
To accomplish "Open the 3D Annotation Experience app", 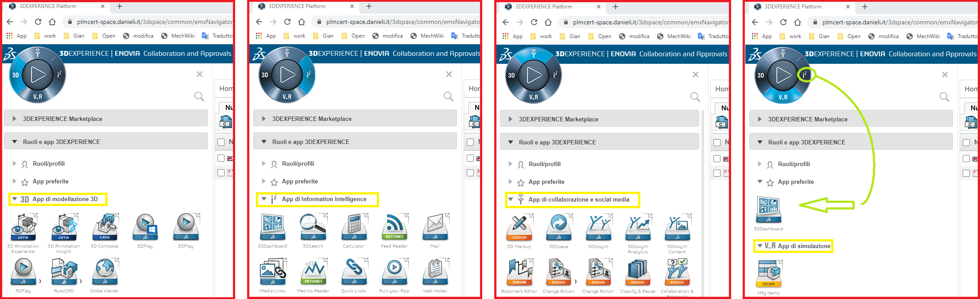I will (23, 227).
